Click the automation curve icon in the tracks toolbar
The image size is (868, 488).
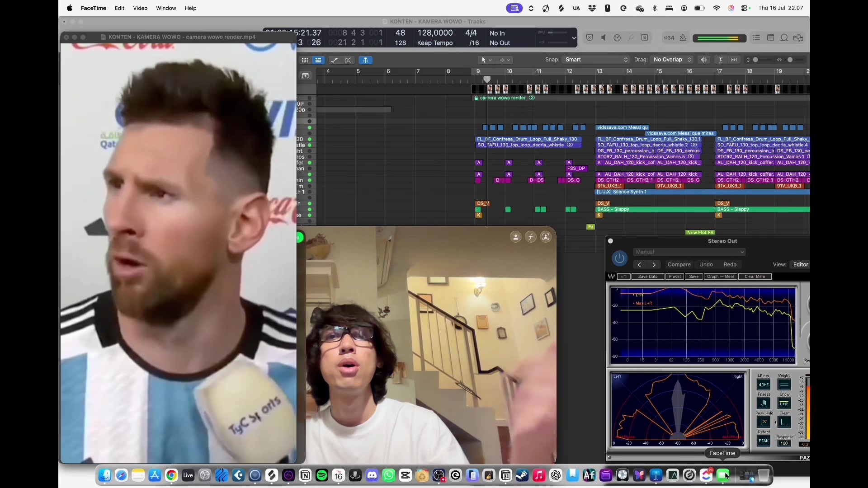click(x=334, y=60)
